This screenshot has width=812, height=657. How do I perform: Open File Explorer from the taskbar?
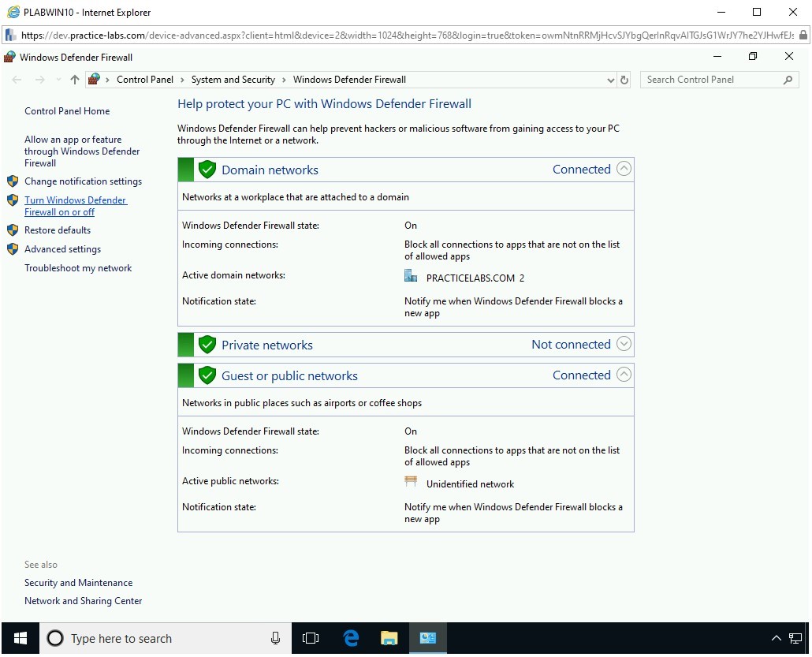click(389, 638)
